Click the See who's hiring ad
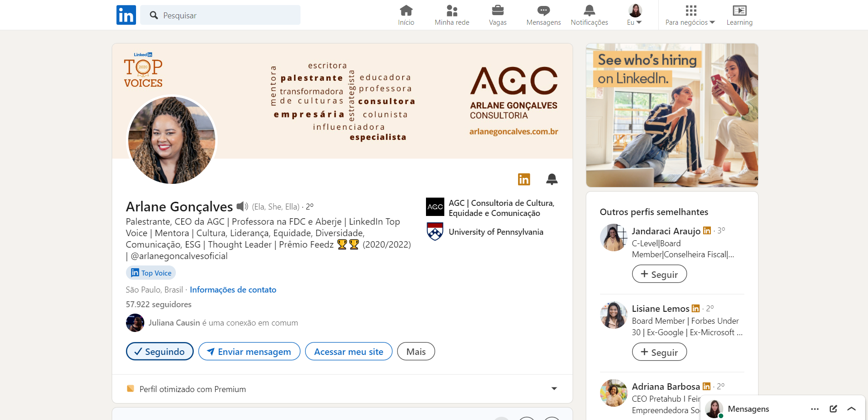This screenshot has height=420, width=868. coord(672,115)
